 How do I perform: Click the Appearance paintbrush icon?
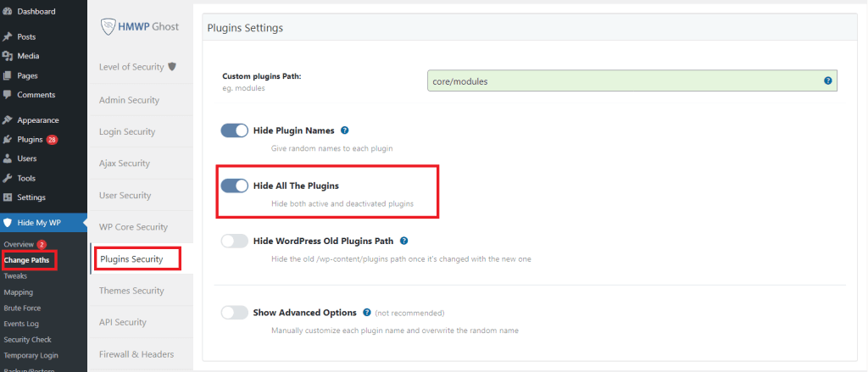(7, 120)
